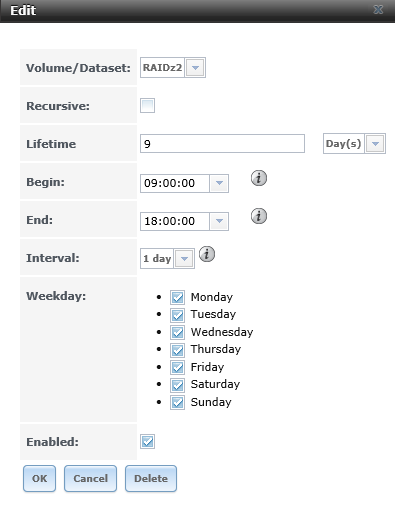The height and width of the screenshot is (507, 395).
Task: Open the Day(s) lifetime unit dropdown
Action: pyautogui.click(x=375, y=144)
